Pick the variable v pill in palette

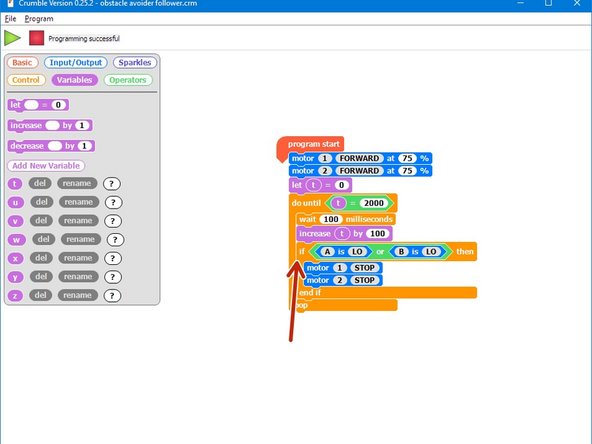point(15,221)
